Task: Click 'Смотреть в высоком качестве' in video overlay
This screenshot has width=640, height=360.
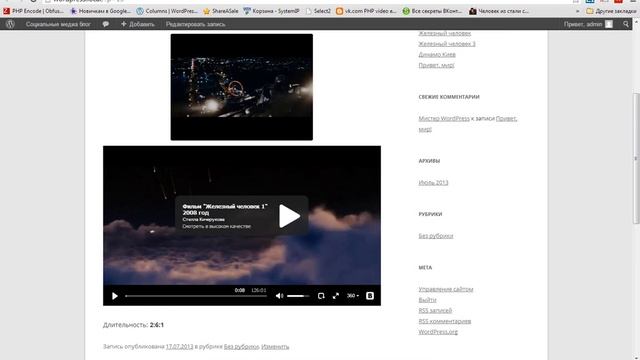Action: click(216, 226)
